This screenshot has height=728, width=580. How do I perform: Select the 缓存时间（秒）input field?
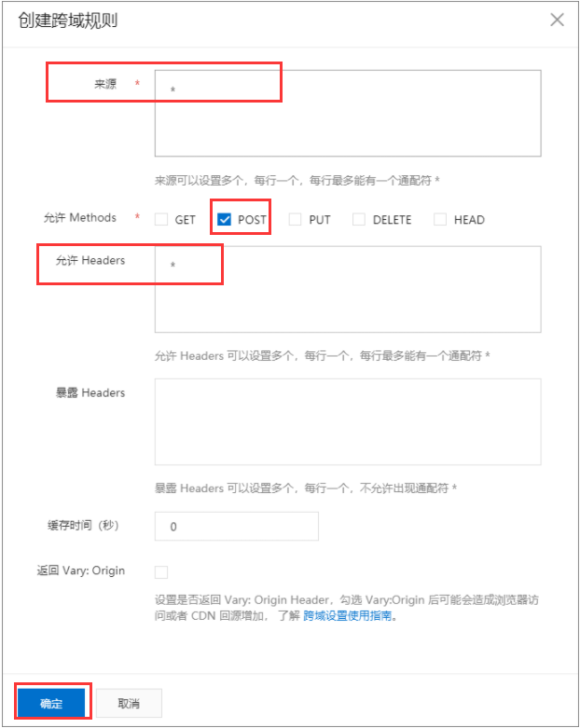point(236,527)
